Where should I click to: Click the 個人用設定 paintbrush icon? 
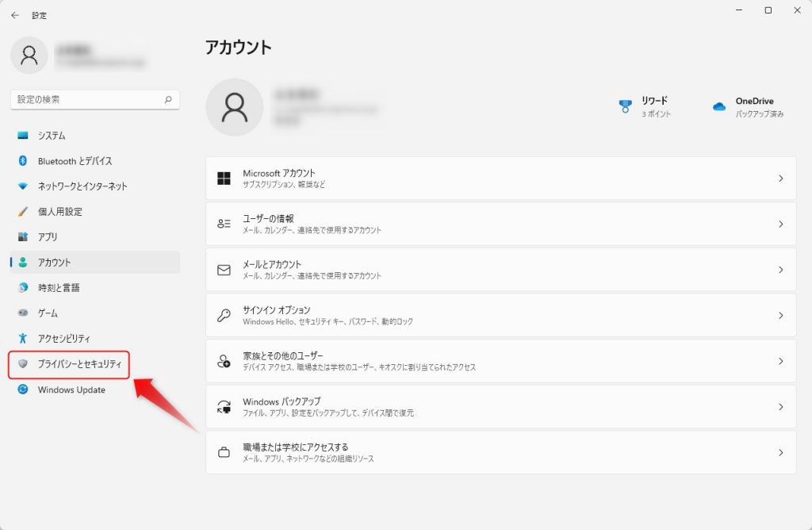click(23, 211)
